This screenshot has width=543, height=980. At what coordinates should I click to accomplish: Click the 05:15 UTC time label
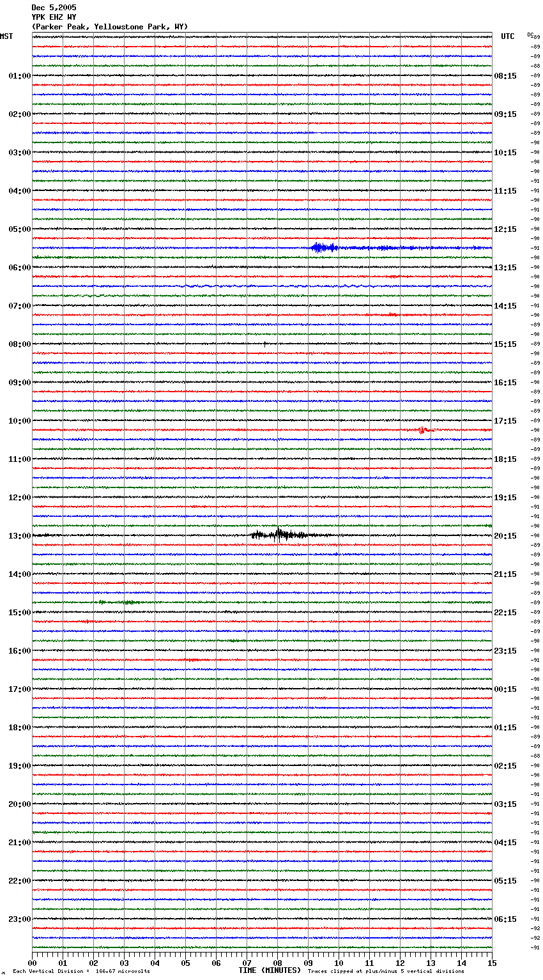[x=505, y=881]
